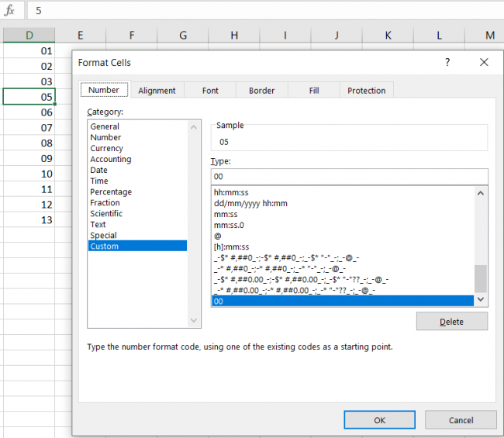Select column L header
The image size is (504, 438).
pos(439,35)
